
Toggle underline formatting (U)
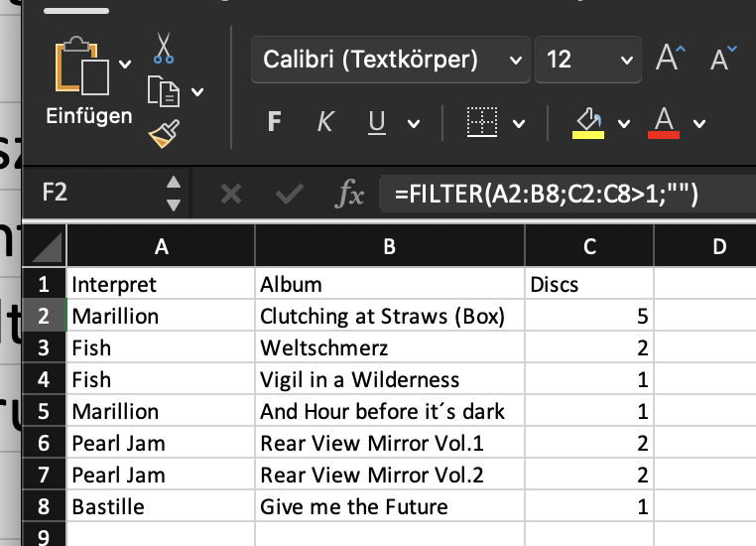377,122
